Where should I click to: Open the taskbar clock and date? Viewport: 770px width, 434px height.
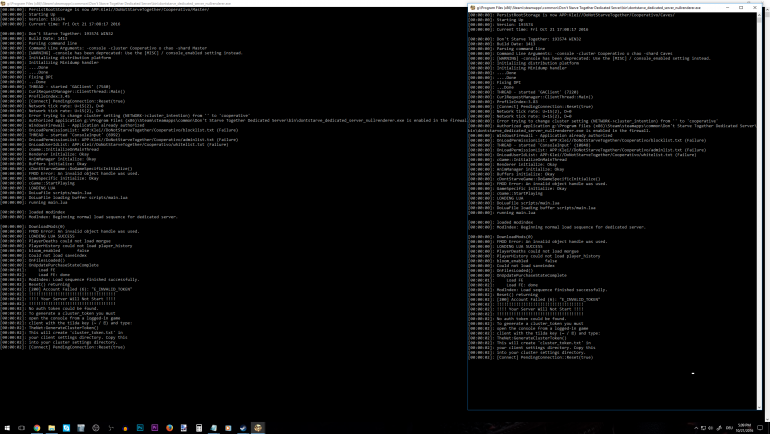[x=744, y=428]
